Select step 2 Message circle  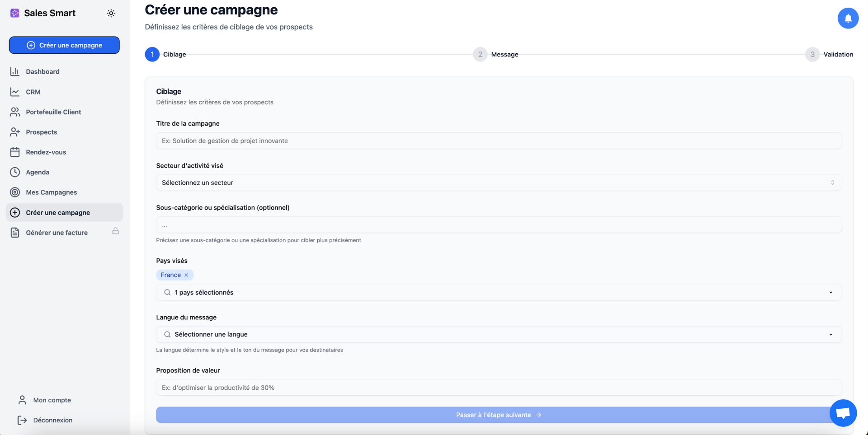tap(480, 54)
